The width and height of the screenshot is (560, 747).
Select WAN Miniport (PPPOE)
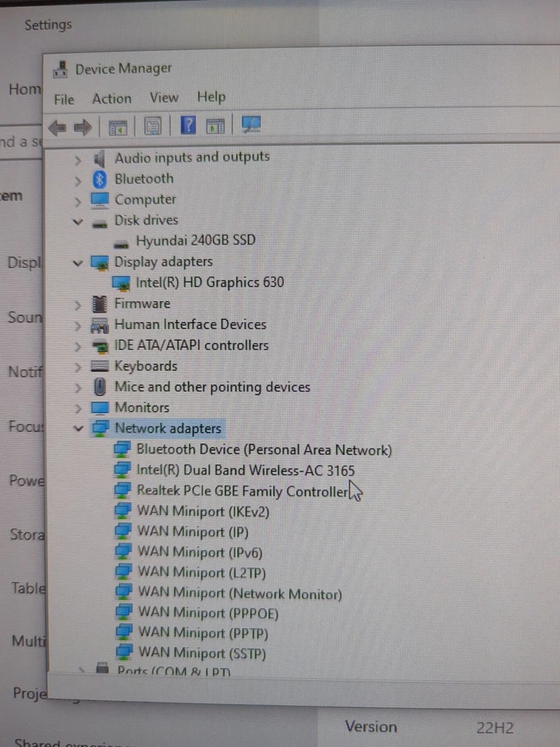(208, 613)
